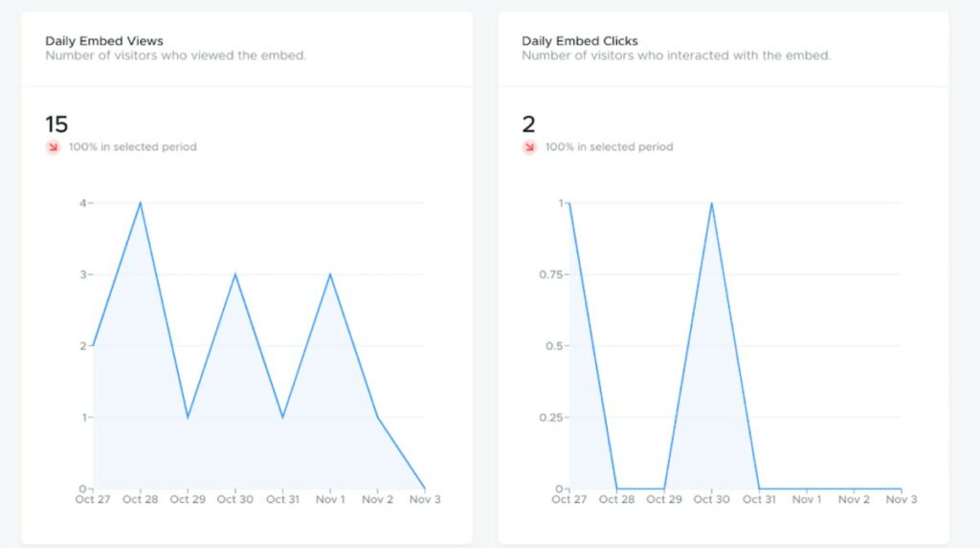Click the Oct 30 peak on Views chart
The width and height of the screenshot is (980, 548).
(x=235, y=274)
